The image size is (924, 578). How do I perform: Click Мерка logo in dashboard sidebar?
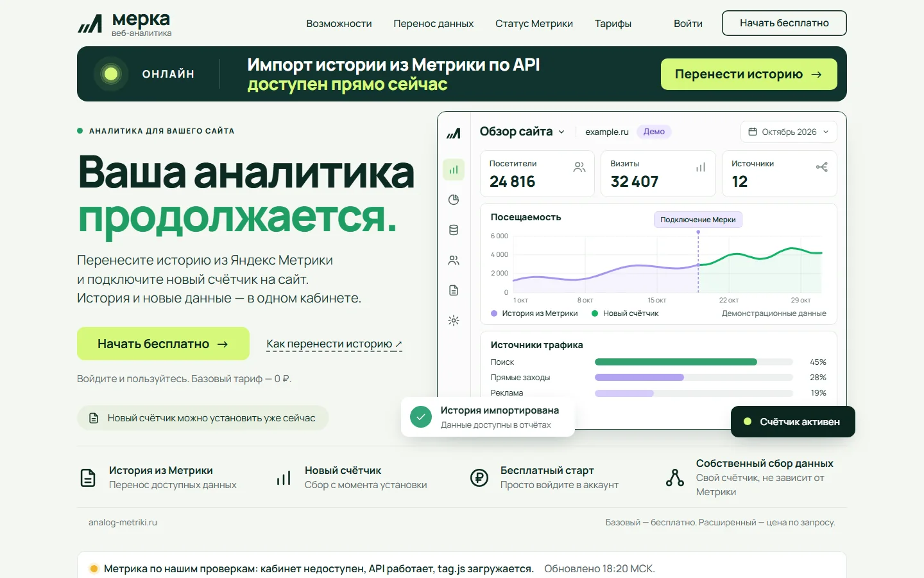(x=454, y=134)
